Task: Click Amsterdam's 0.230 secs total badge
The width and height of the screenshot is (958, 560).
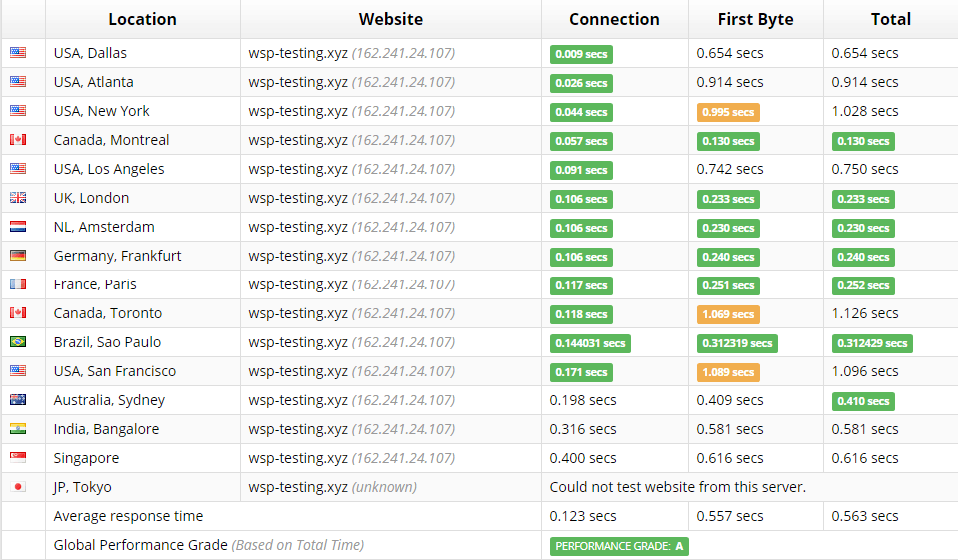Action: [863, 228]
